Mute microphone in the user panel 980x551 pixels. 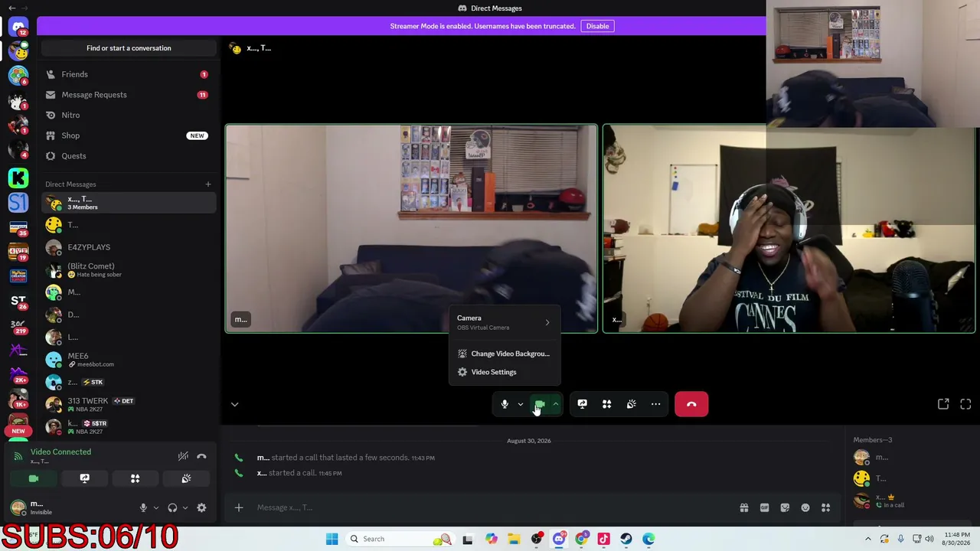coord(143,507)
